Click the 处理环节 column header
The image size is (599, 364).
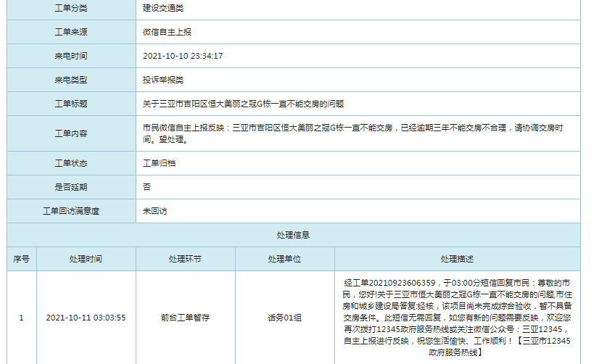pos(185,259)
